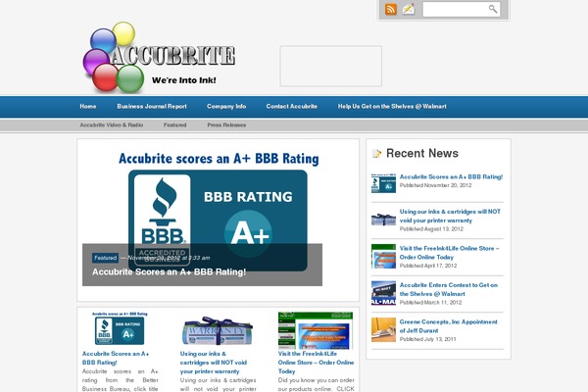This screenshot has width=588, height=392.
Task: Click date text Published August 13, 2012
Action: coord(431,228)
